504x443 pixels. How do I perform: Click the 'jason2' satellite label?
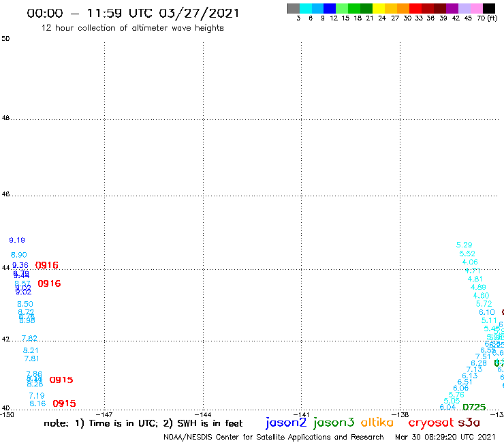point(286,423)
